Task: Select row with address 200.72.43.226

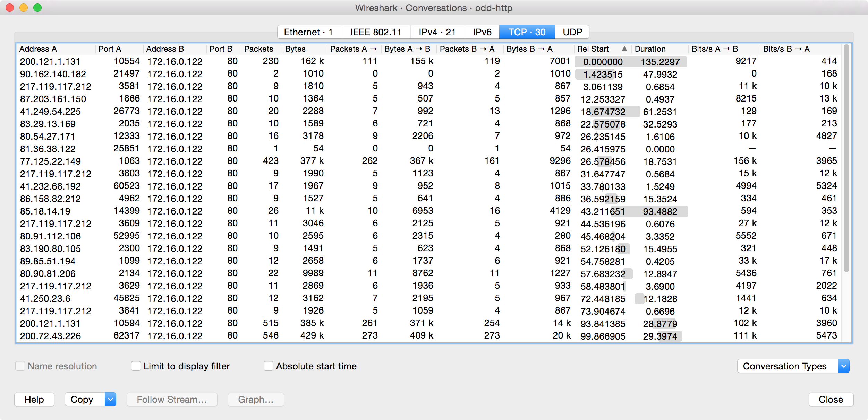Action: tap(428, 336)
